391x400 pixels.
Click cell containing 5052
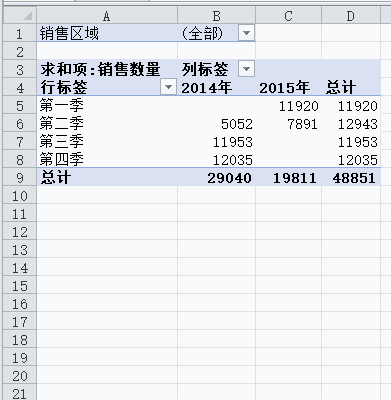pyautogui.click(x=216, y=123)
